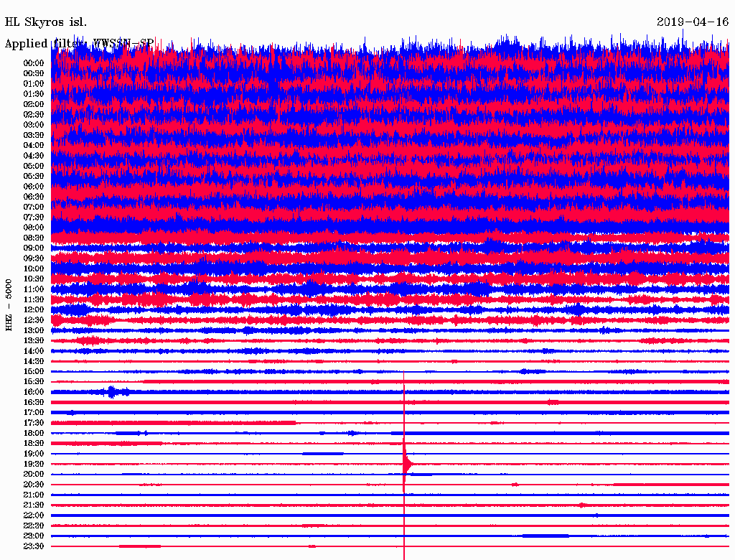The image size is (735, 560).
Task: Select the 12:30 time label
Action: [x=34, y=320]
